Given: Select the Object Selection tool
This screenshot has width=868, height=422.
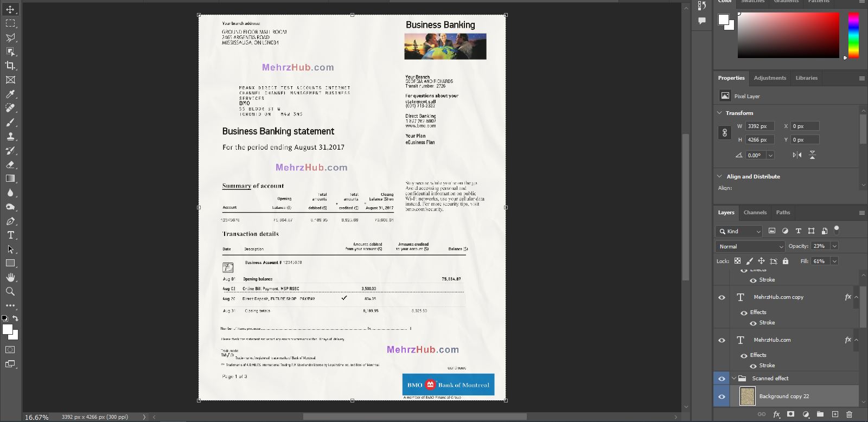Looking at the screenshot, I should pyautogui.click(x=10, y=52).
